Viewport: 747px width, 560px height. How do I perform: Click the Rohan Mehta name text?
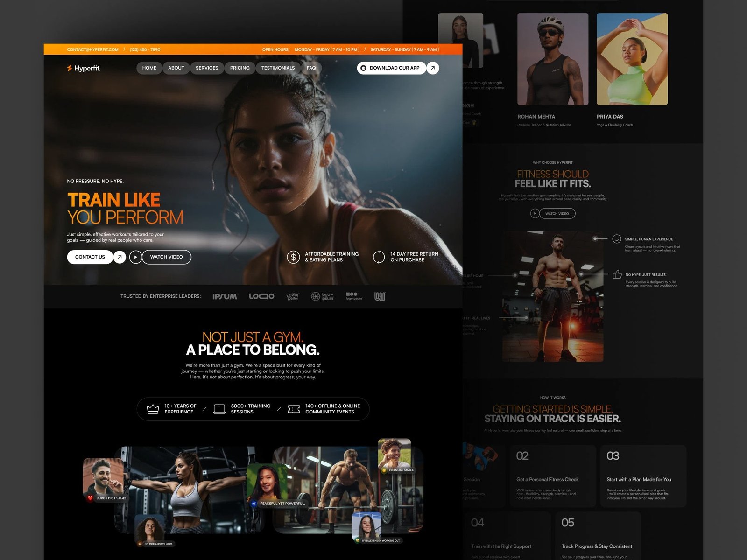tap(536, 117)
